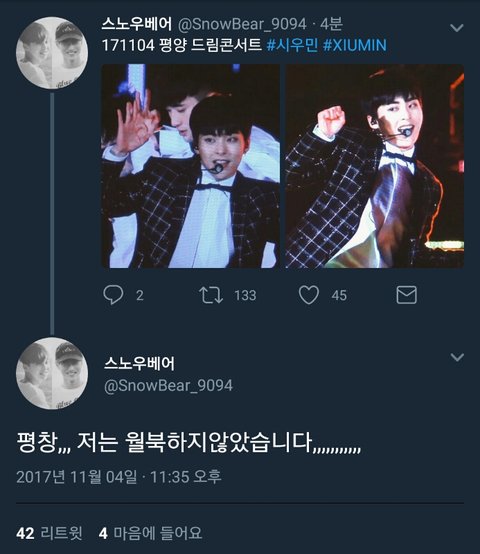
Task: Open the right photo with raised fist
Action: 375,166
